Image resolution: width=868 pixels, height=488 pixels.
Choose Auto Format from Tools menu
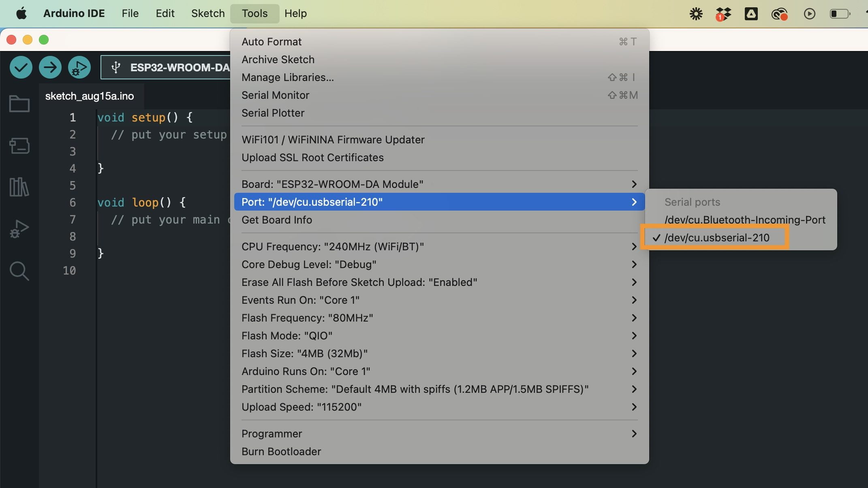coord(439,42)
